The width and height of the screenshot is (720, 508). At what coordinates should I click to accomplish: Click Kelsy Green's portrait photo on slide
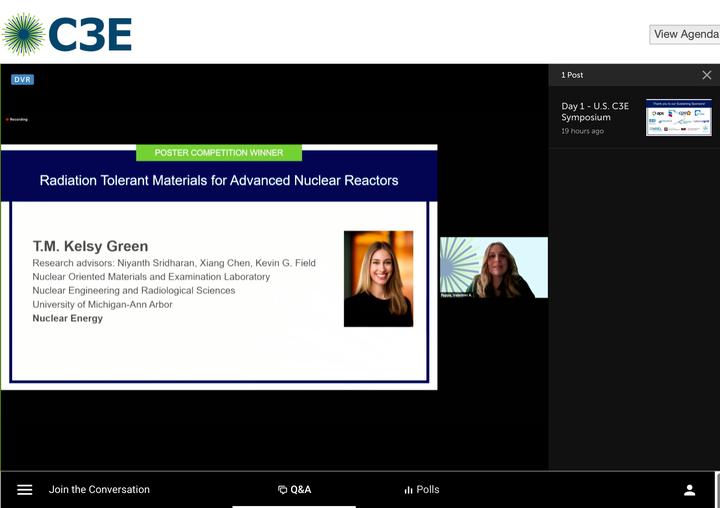tap(378, 279)
